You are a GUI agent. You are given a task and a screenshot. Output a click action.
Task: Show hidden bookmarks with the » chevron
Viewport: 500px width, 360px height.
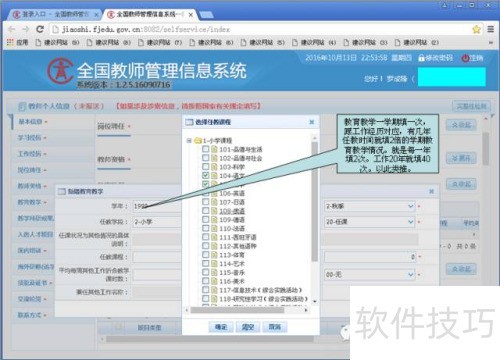491,43
